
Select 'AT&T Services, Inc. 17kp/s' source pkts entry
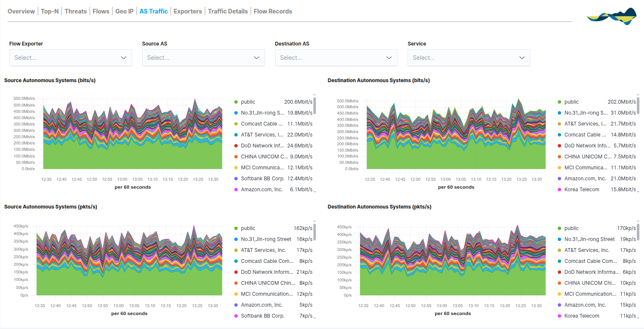(273, 250)
